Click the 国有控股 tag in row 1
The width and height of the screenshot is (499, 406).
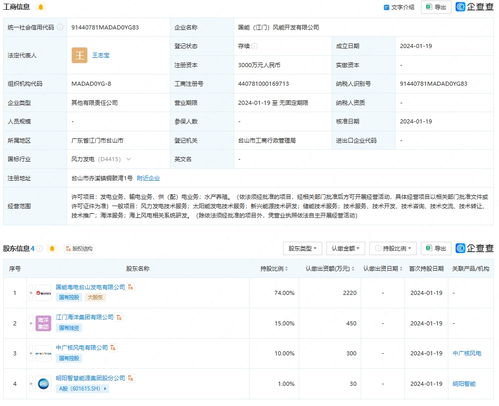click(x=69, y=297)
